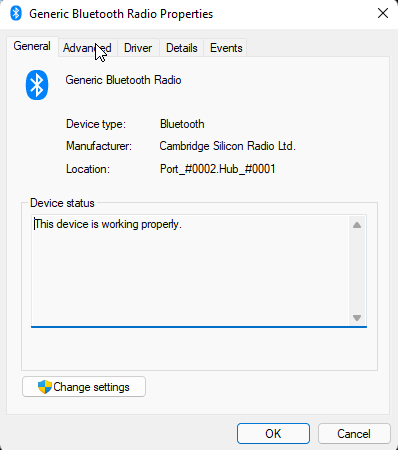Click the Bluetooth icon in the title bar

pos(16,13)
